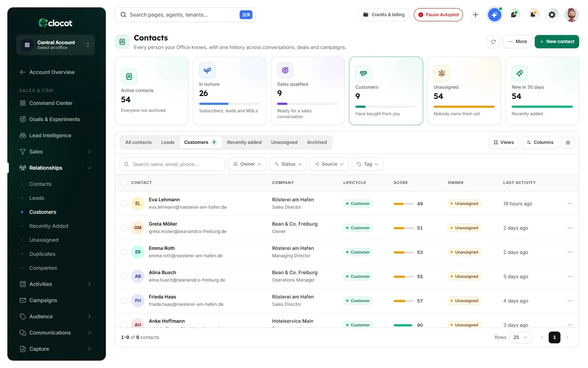Select the Emma Roth row checkbox
Screen dimensions: 588x368
(x=124, y=252)
